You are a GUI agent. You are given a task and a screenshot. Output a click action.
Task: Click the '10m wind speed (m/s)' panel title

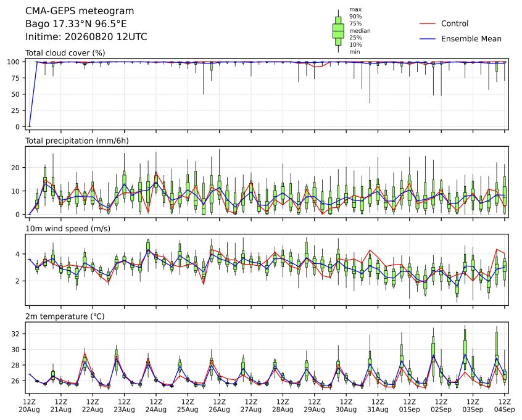(x=68, y=229)
